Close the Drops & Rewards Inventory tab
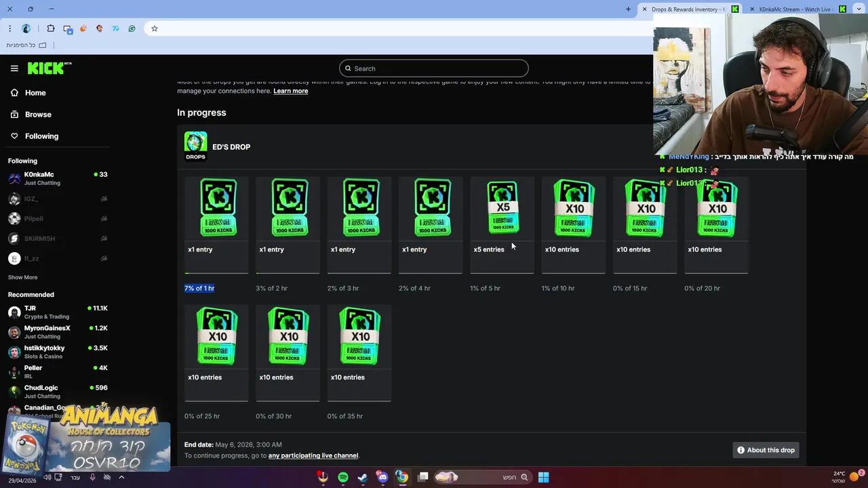The height and width of the screenshot is (488, 868). [644, 9]
